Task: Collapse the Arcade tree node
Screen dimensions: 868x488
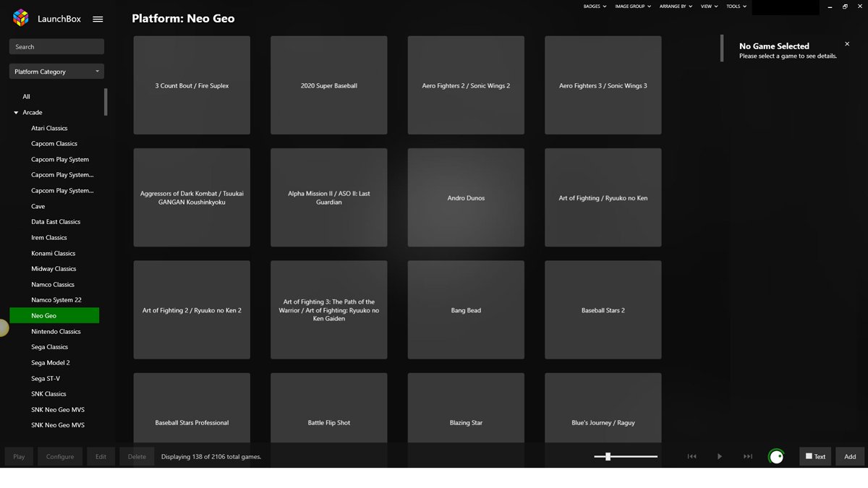Action: (x=16, y=113)
